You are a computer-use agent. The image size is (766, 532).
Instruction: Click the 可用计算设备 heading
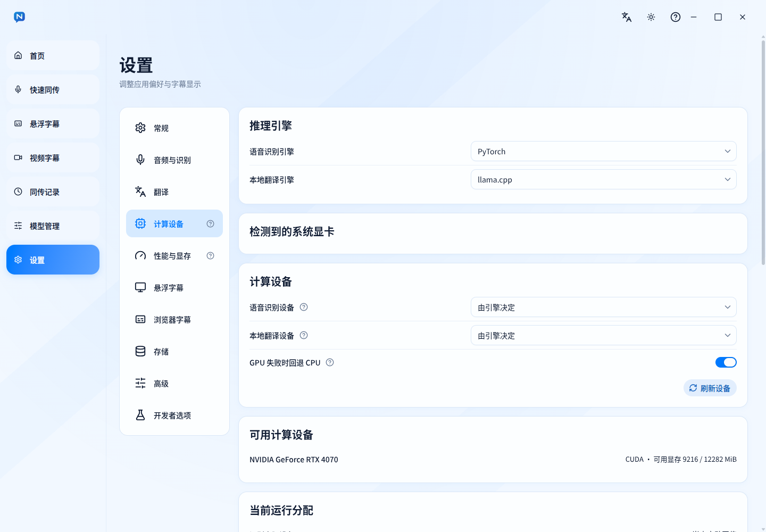point(281,435)
